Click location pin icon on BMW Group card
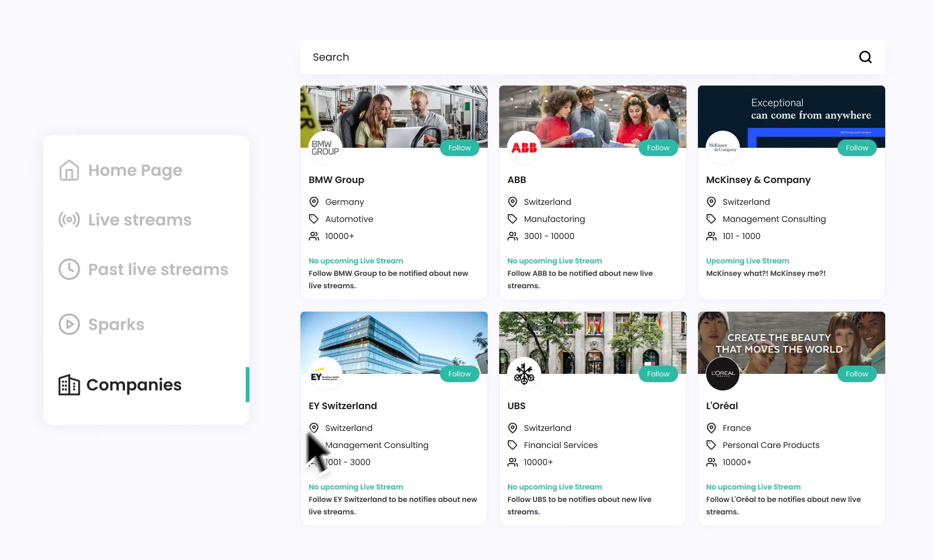934x560 pixels. point(314,202)
